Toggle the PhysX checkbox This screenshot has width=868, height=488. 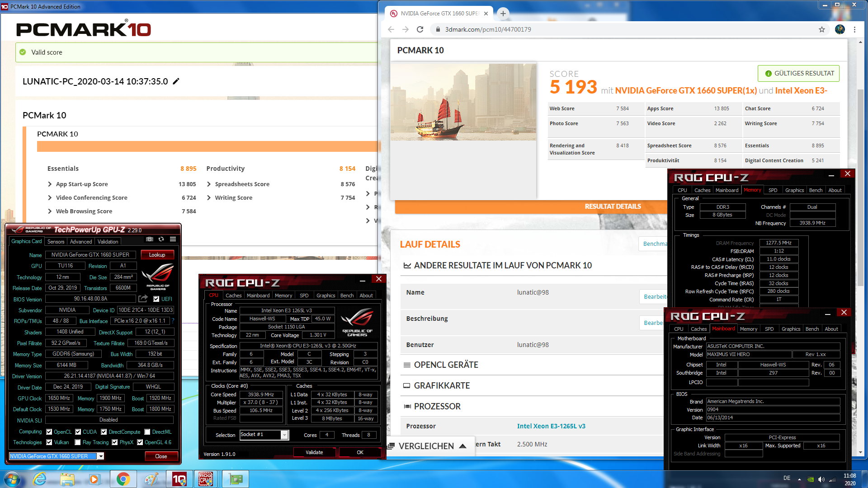(x=115, y=442)
